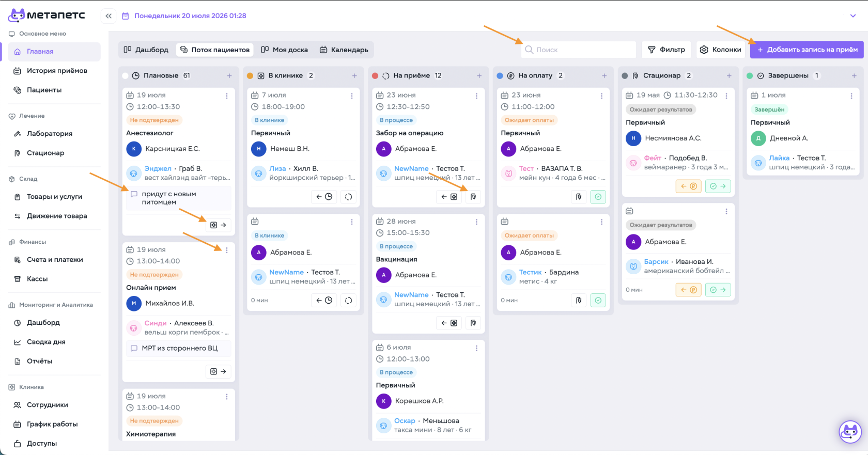This screenshot has width=868, height=455.
Task: Open the options menu on Энджел's card
Action: [x=227, y=96]
